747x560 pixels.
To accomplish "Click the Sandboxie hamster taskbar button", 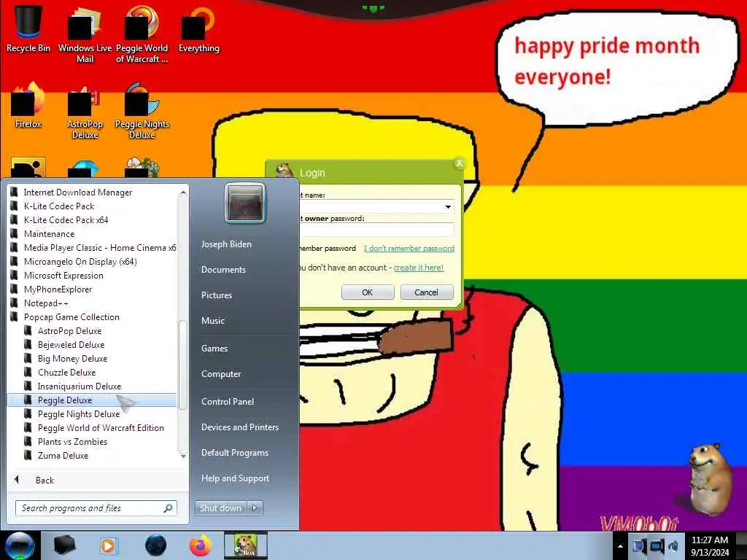I will 246,545.
